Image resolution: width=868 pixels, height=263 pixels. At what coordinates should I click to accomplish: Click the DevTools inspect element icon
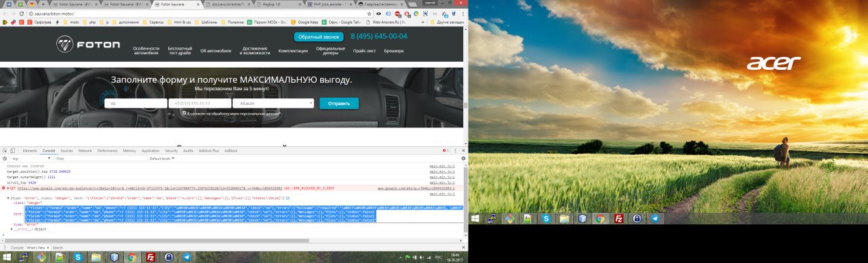(5, 150)
